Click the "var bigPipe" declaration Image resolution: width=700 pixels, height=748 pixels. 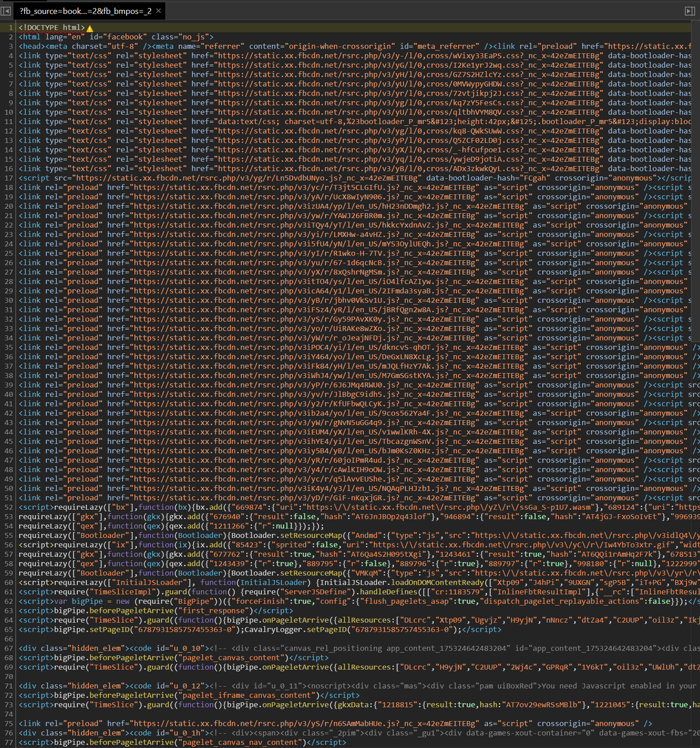click(79, 602)
